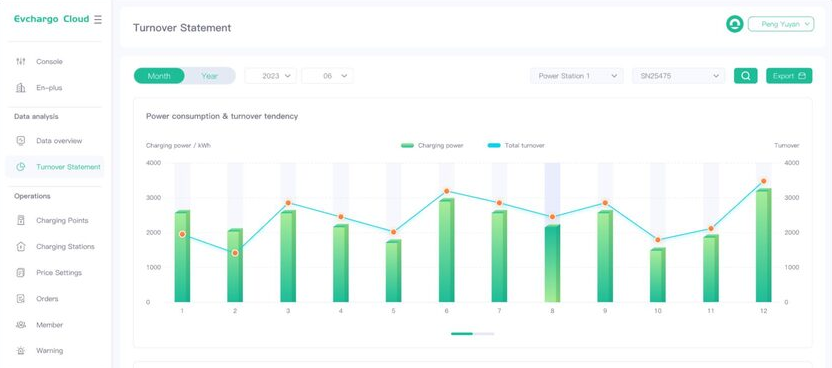Switch the view to Month
The width and height of the screenshot is (832, 368).
pos(159,76)
